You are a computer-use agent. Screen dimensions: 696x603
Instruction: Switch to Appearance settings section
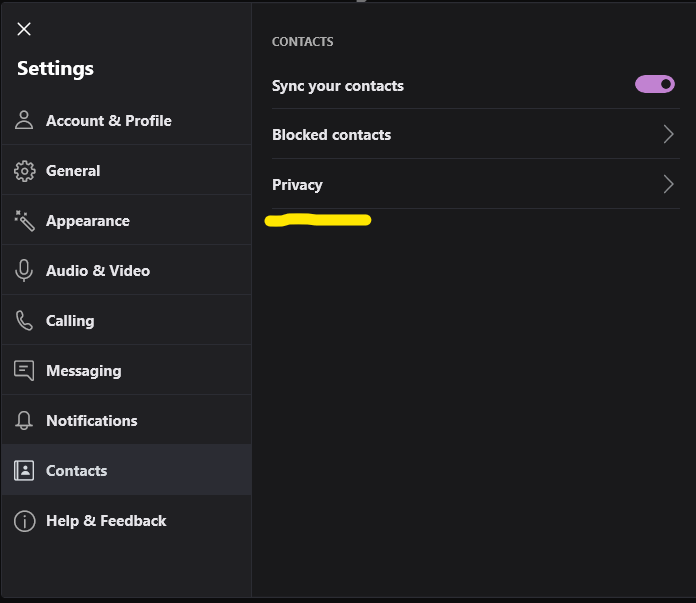pos(88,221)
